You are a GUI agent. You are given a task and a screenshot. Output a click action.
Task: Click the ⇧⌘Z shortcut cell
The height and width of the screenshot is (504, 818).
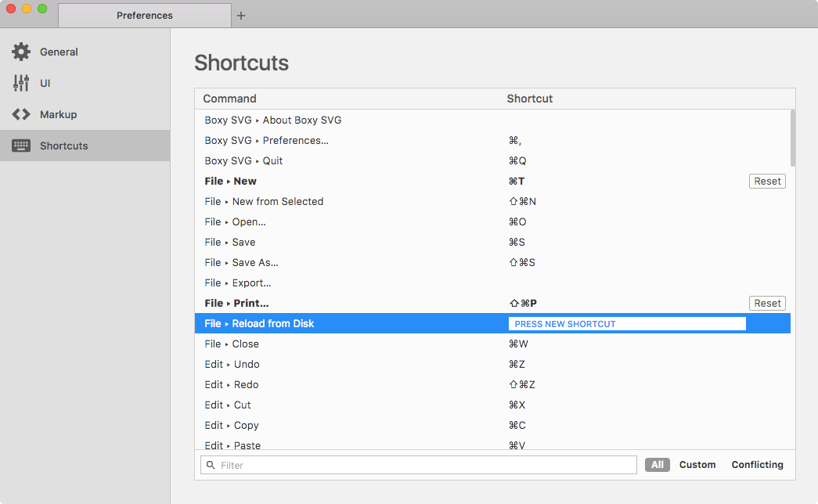point(522,384)
